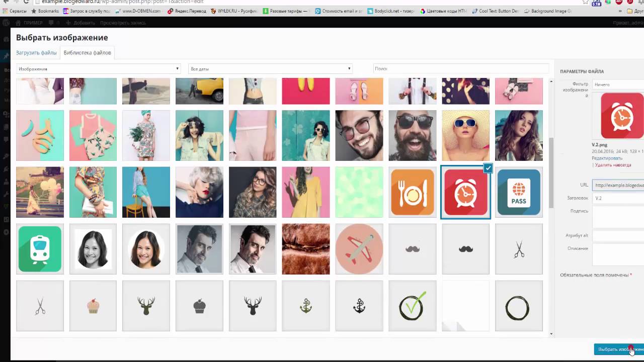Switch to the Загрузить файлы tab
This screenshot has height=362, width=644.
tap(36, 52)
